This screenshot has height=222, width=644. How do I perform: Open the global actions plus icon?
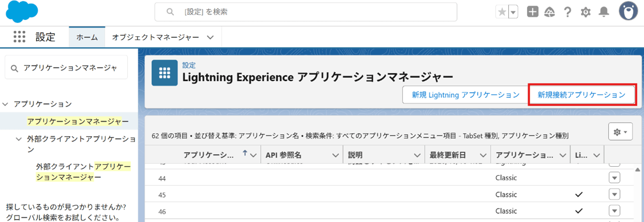coord(533,12)
